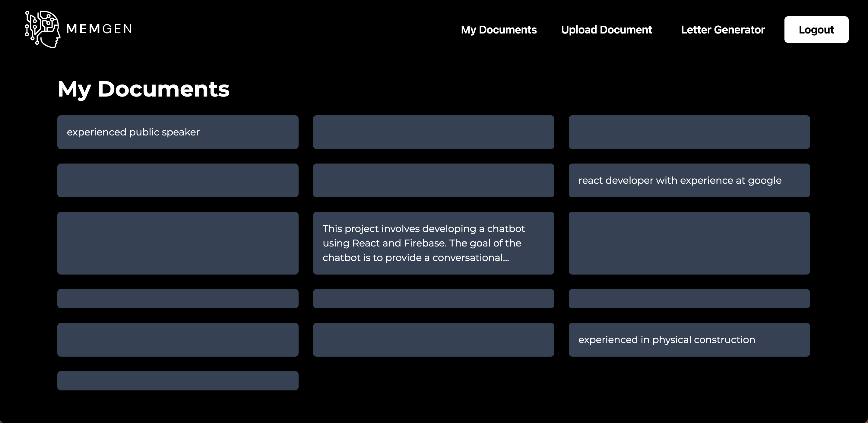Click the MEMGEN wordmark text
This screenshot has width=868, height=423.
[99, 29]
